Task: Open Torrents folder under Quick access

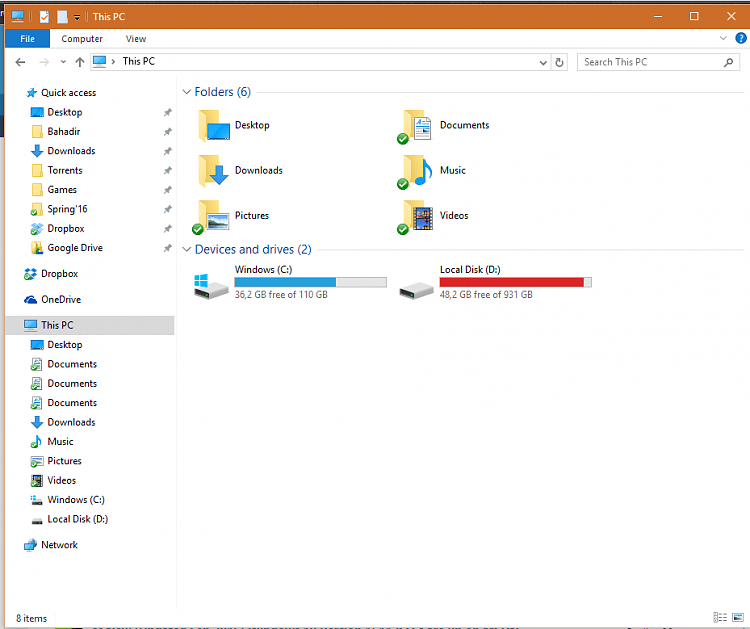Action: (56, 171)
